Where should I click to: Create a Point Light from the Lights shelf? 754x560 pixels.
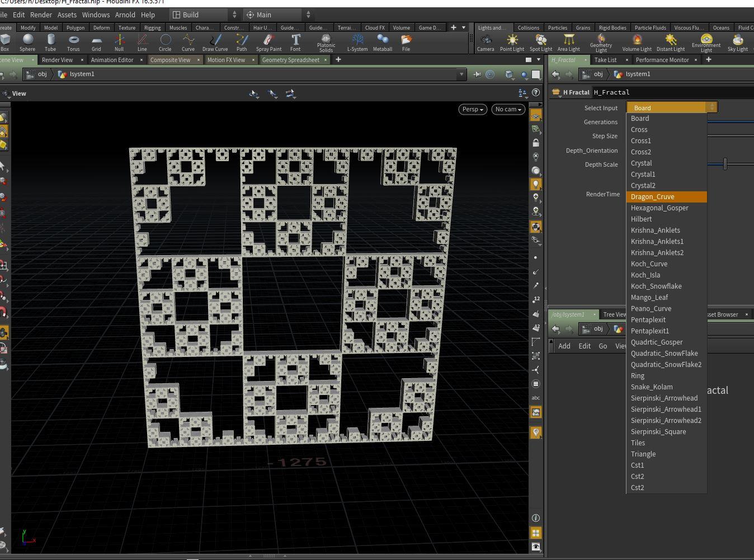[x=512, y=42]
